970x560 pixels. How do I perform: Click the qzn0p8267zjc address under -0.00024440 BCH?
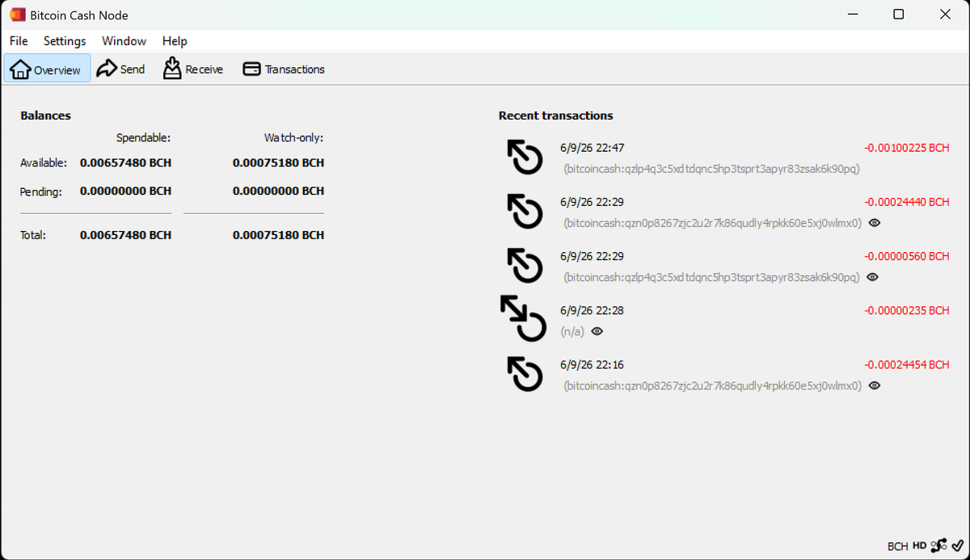(712, 224)
